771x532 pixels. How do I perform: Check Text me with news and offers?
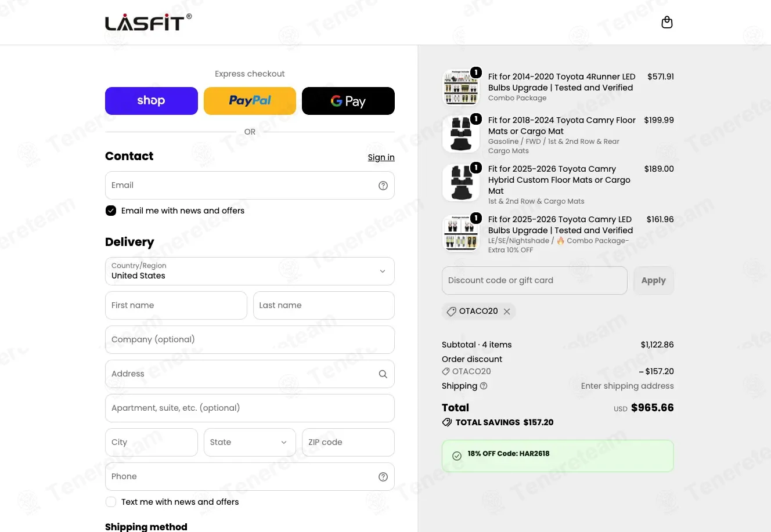tap(111, 502)
